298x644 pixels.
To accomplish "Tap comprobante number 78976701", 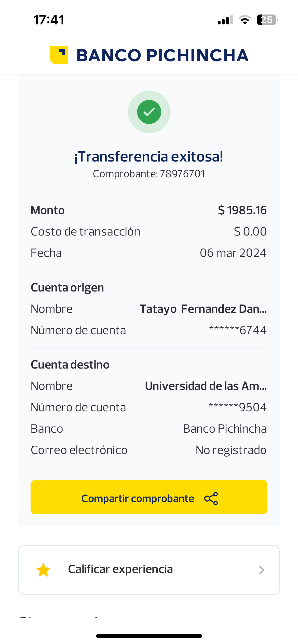I will [x=182, y=174].
